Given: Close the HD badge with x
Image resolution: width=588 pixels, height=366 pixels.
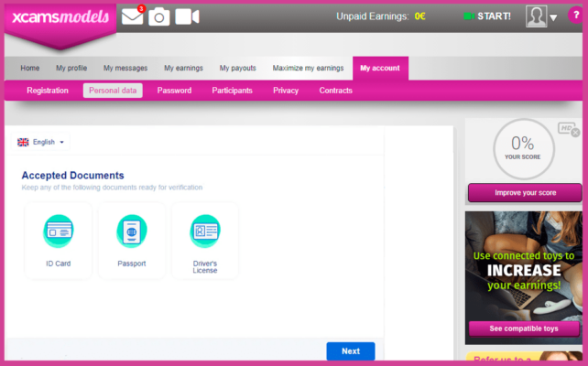Looking at the screenshot, I should pos(575,133).
